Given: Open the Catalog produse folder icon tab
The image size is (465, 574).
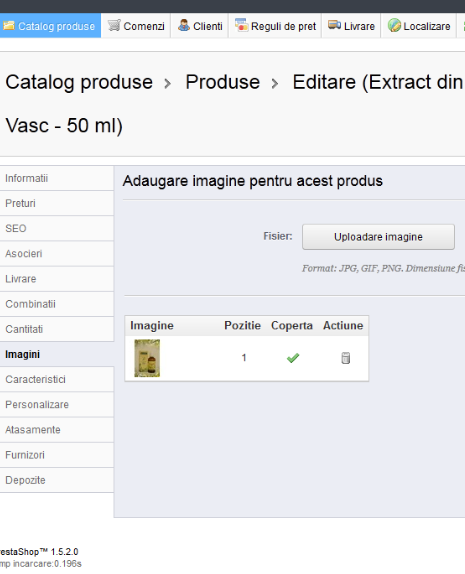Looking at the screenshot, I should (9, 26).
